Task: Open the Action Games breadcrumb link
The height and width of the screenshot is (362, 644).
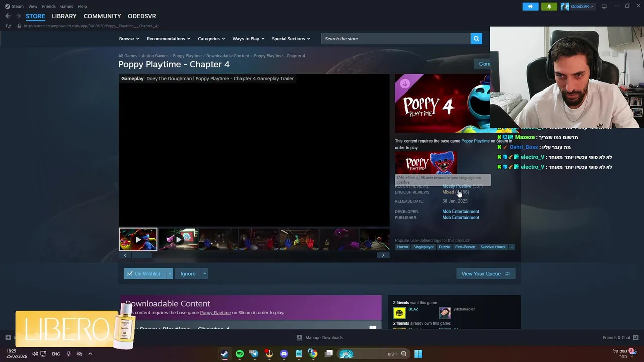Action: coord(155,56)
